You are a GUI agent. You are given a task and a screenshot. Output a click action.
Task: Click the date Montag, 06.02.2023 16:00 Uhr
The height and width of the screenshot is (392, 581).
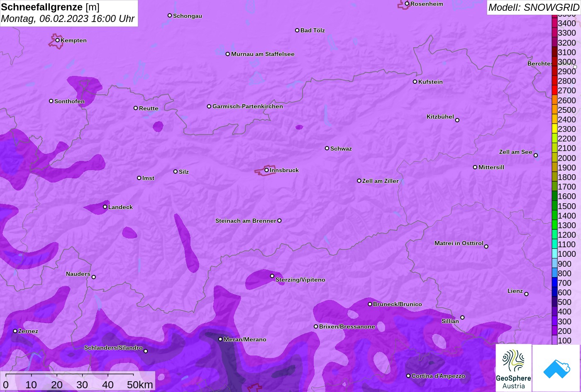[68, 19]
